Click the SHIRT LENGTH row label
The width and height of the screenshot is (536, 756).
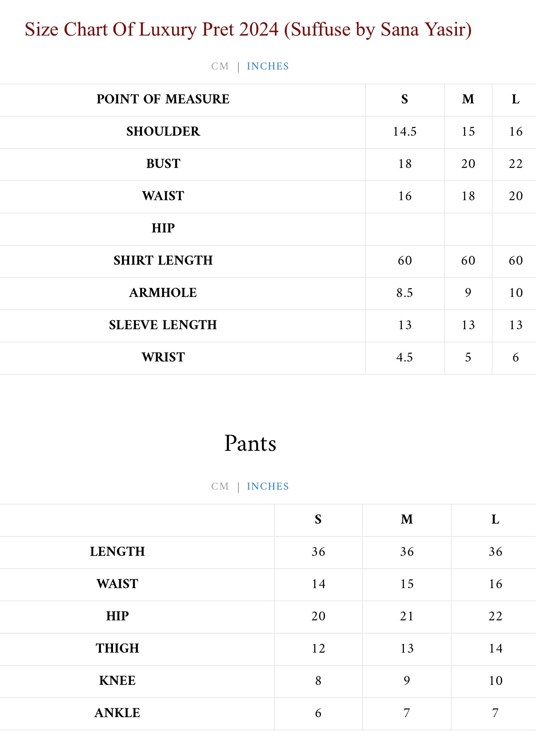[x=163, y=261]
